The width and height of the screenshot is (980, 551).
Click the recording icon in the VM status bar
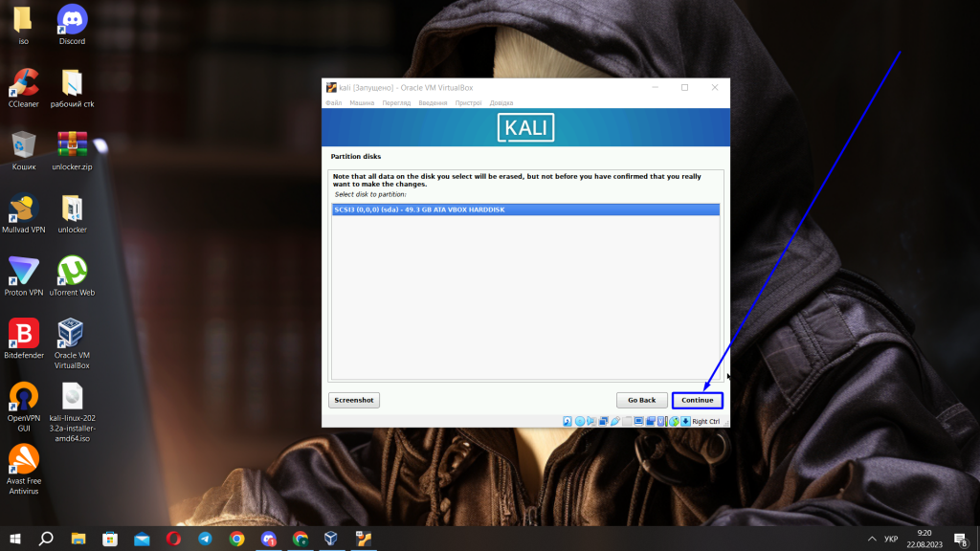(x=651, y=420)
